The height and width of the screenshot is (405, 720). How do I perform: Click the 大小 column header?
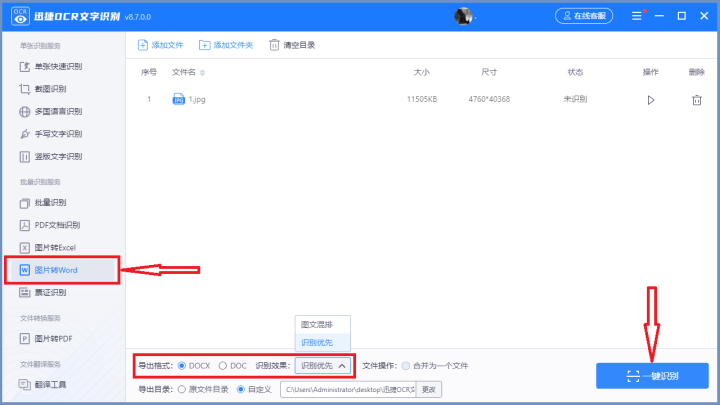point(422,72)
